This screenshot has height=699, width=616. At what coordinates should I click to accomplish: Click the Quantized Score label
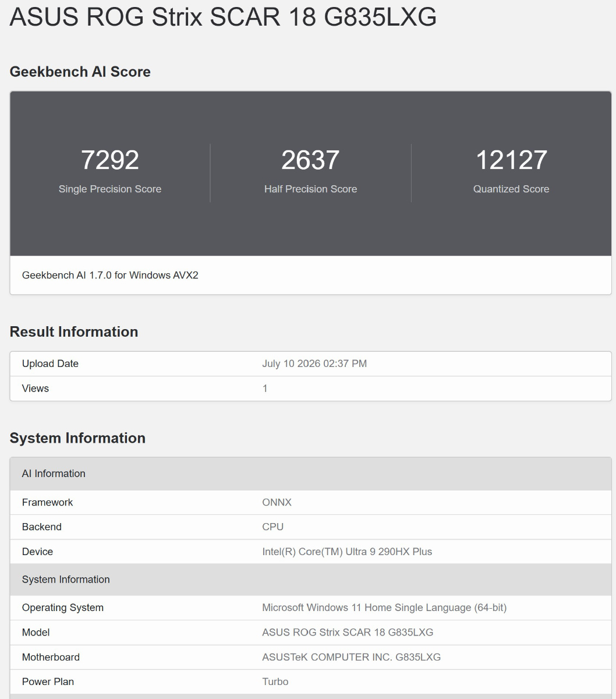point(511,189)
